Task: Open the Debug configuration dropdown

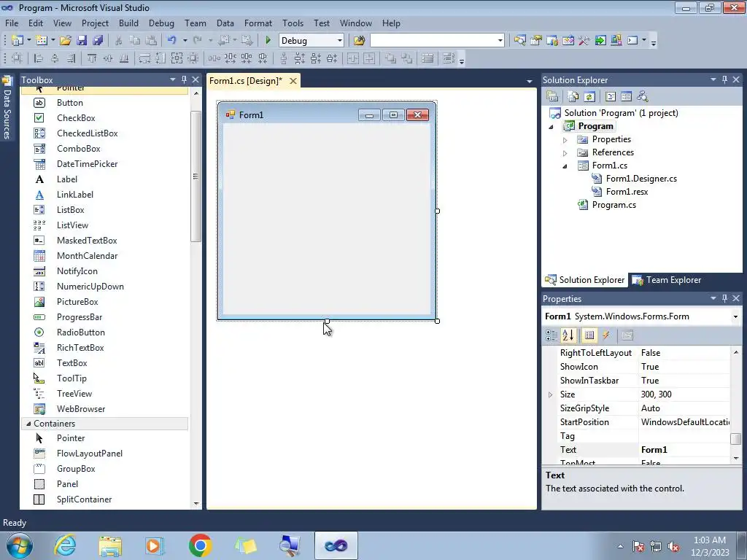Action: pyautogui.click(x=340, y=41)
